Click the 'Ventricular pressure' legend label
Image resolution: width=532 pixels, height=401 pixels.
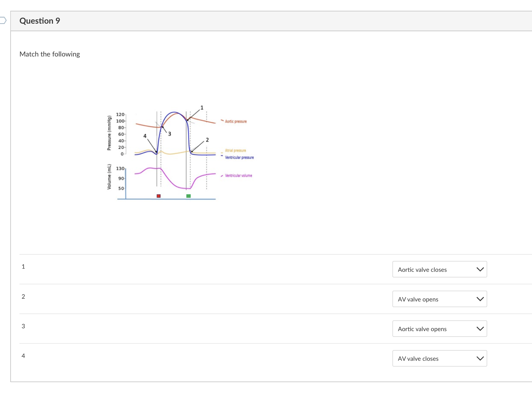tap(239, 157)
